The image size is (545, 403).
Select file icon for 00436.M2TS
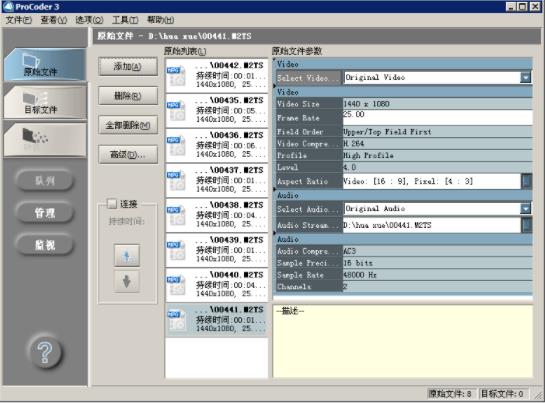176,146
